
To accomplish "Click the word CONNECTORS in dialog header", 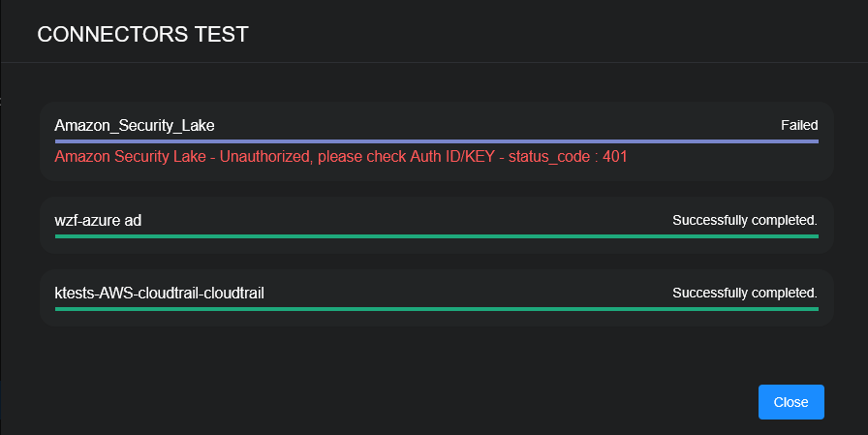I will click(112, 35).
